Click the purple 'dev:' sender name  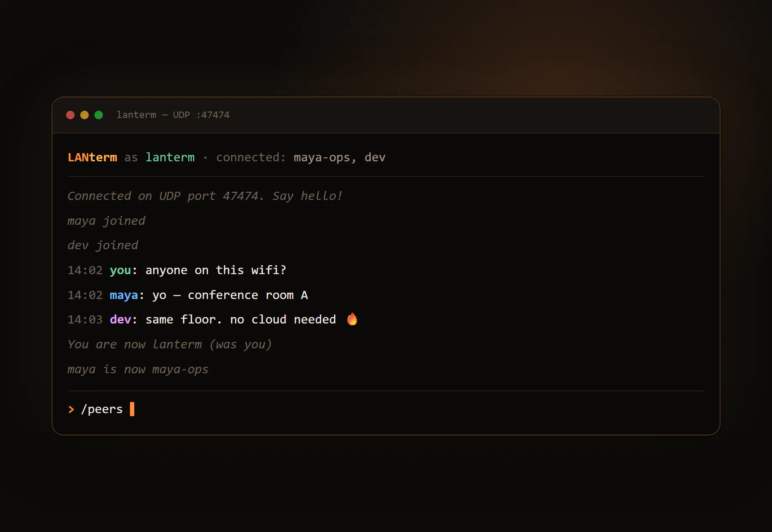tap(124, 320)
